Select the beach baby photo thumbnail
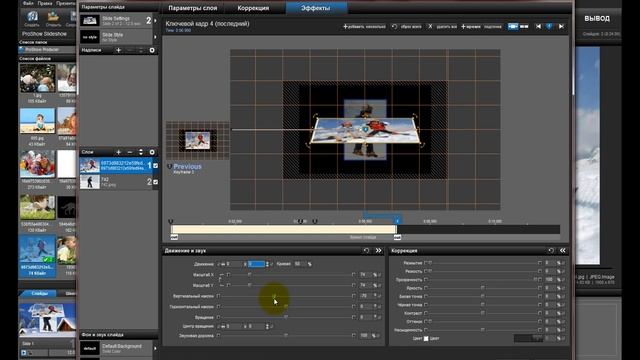Image resolution: width=640 pixels, height=360 pixels. tap(37, 121)
